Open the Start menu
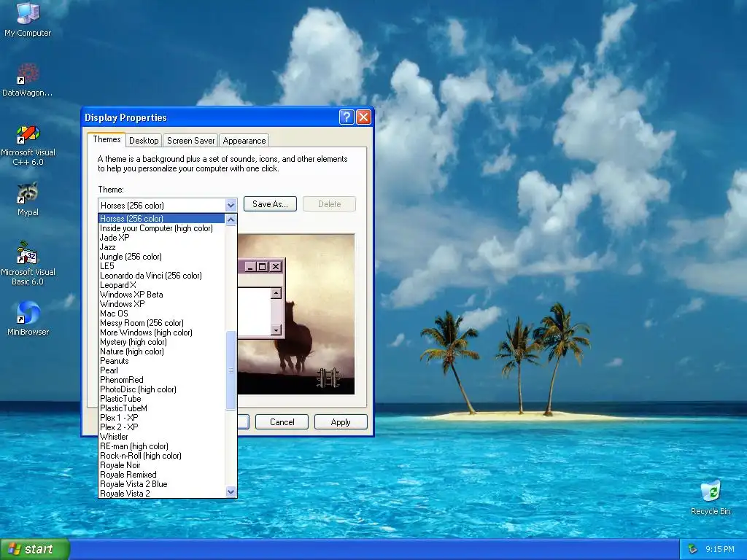 [35, 549]
